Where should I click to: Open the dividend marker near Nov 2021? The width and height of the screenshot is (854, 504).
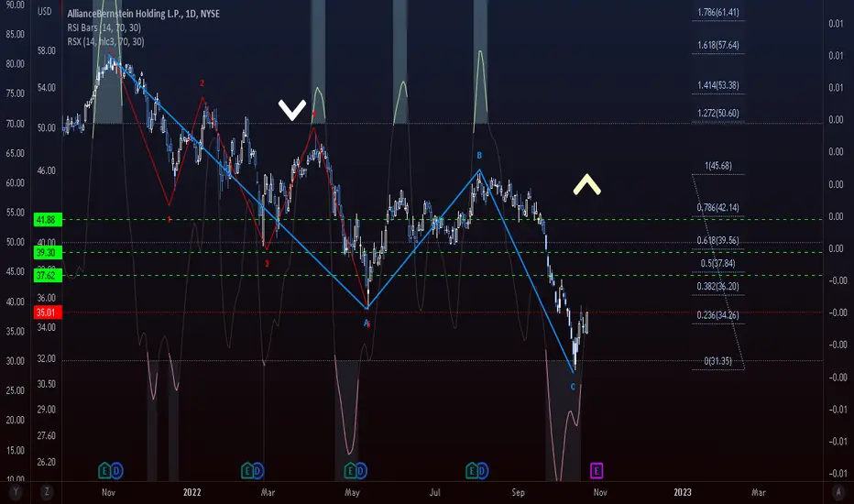[116, 470]
